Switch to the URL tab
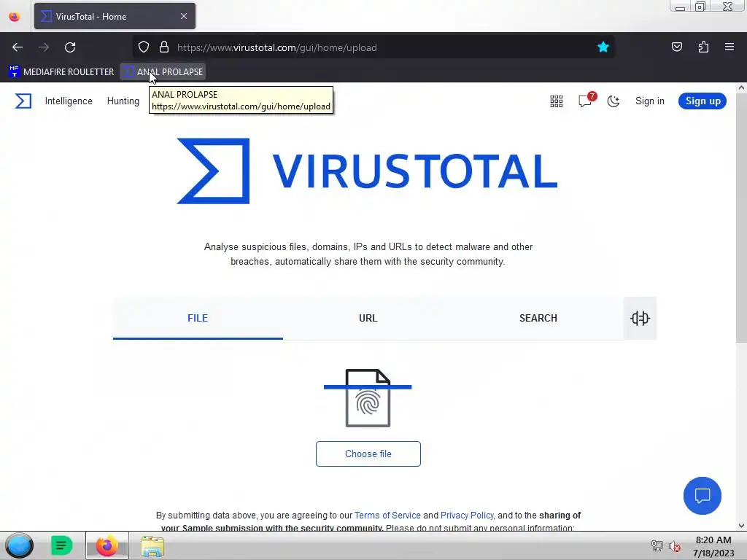 [368, 318]
